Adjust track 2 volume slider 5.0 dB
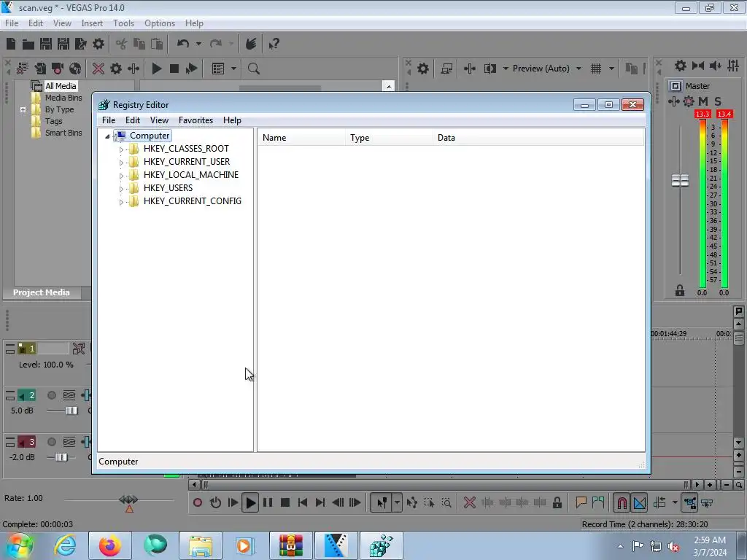Viewport: 747px width, 560px height. pos(71,411)
